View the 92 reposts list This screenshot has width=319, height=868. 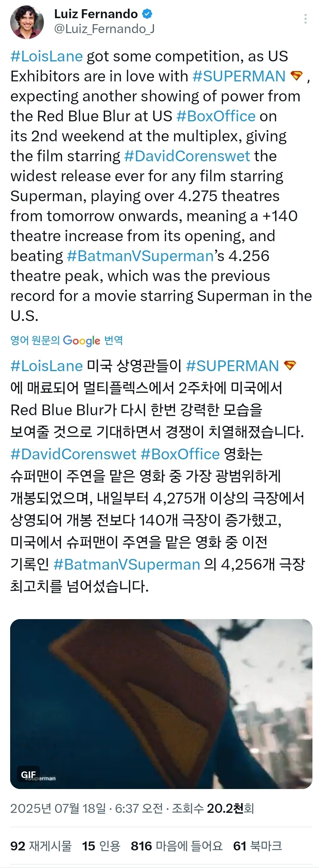pos(41,846)
